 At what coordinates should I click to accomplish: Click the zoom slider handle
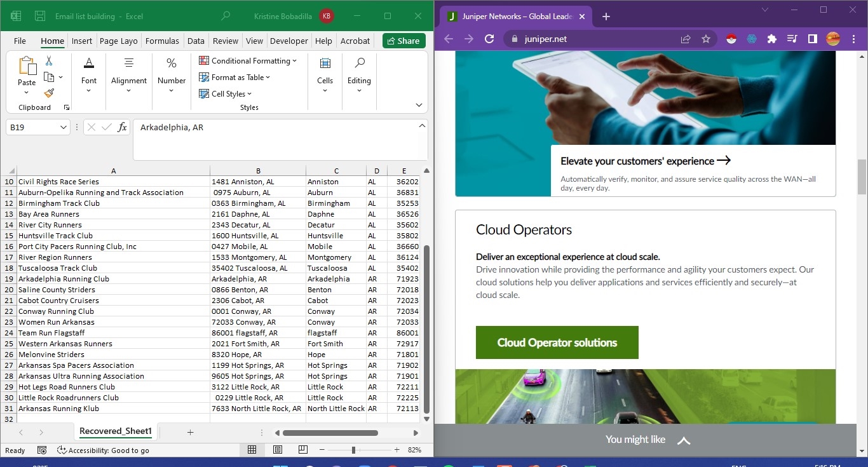pos(353,450)
